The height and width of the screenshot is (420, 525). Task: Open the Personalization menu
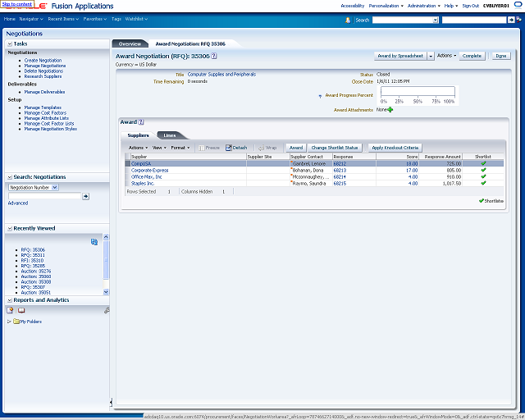tap(386, 6)
